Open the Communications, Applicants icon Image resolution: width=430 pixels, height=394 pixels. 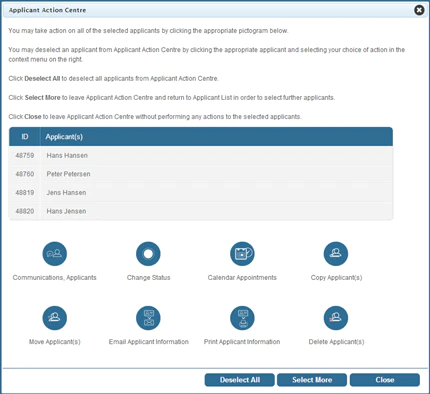pyautogui.click(x=55, y=254)
